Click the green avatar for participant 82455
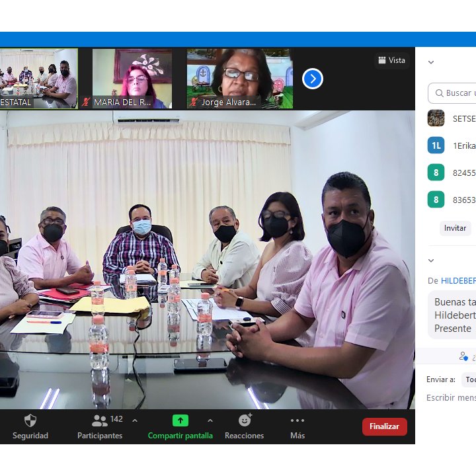Screen dimensions: 476x476 pos(436,173)
